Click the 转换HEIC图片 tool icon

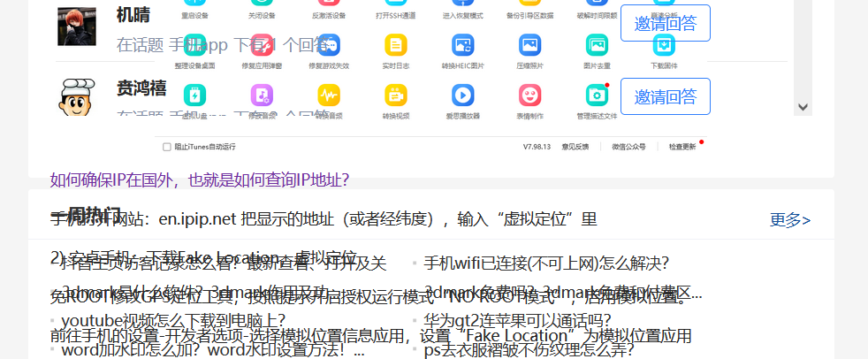tap(462, 46)
